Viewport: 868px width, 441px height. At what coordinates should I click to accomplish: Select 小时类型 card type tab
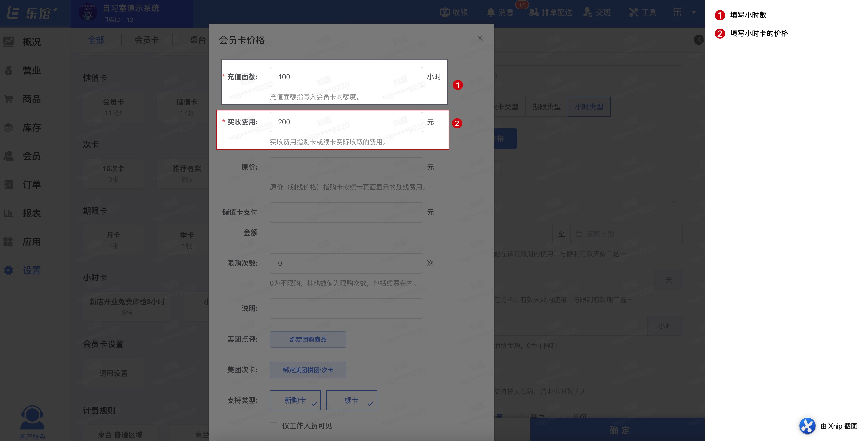click(x=589, y=107)
